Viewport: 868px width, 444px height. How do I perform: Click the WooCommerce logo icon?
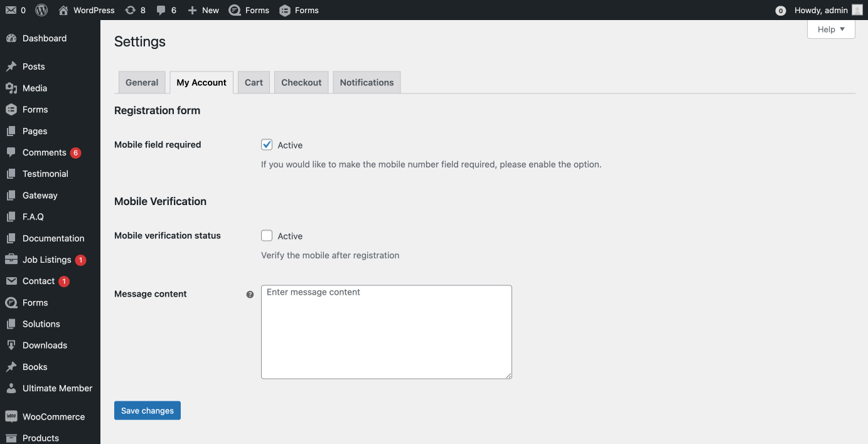click(11, 416)
